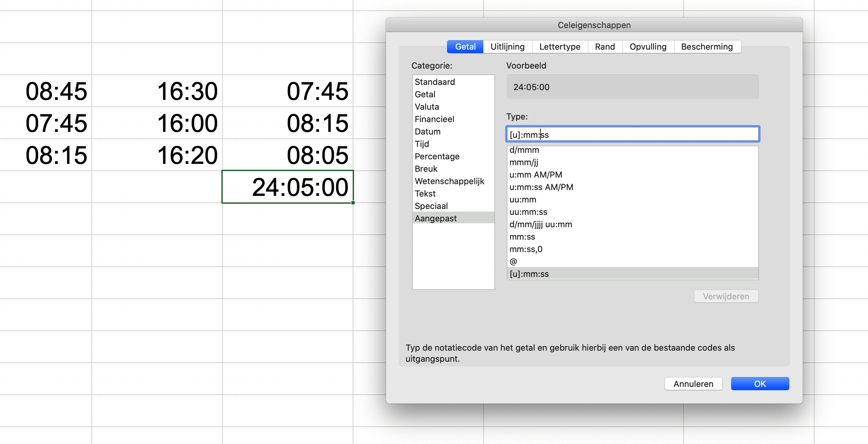Switch to the Uitlijning tab
Screen dimensions: 868x444
[507, 46]
